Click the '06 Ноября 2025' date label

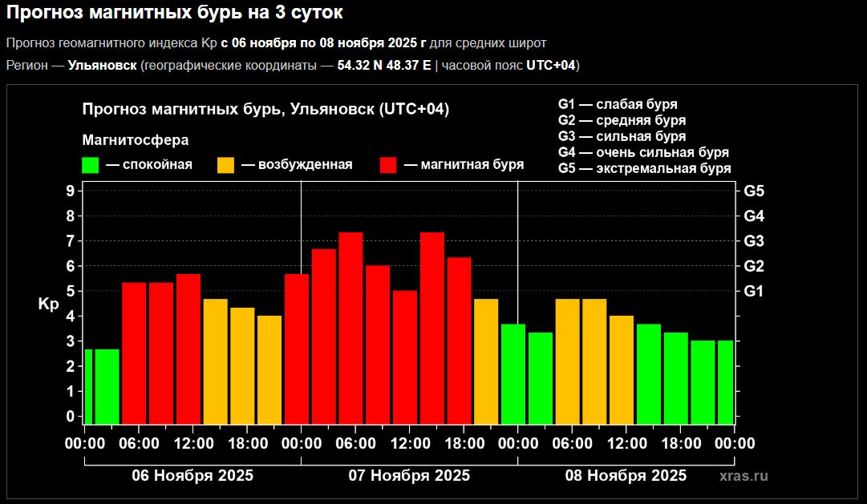pyautogui.click(x=192, y=475)
